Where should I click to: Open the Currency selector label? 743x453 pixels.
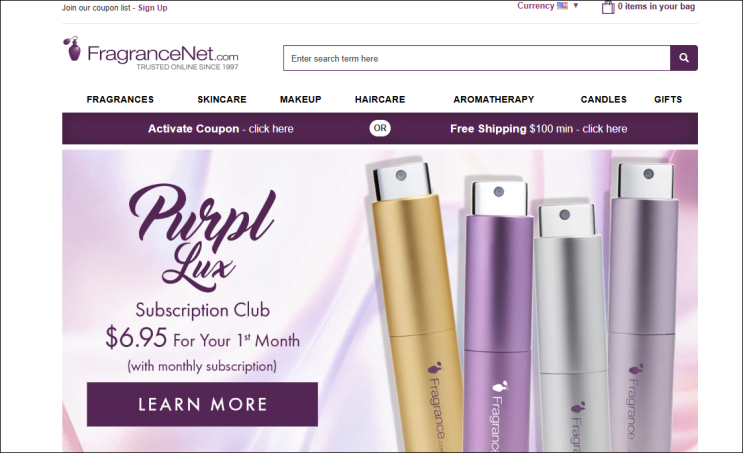pyautogui.click(x=535, y=6)
